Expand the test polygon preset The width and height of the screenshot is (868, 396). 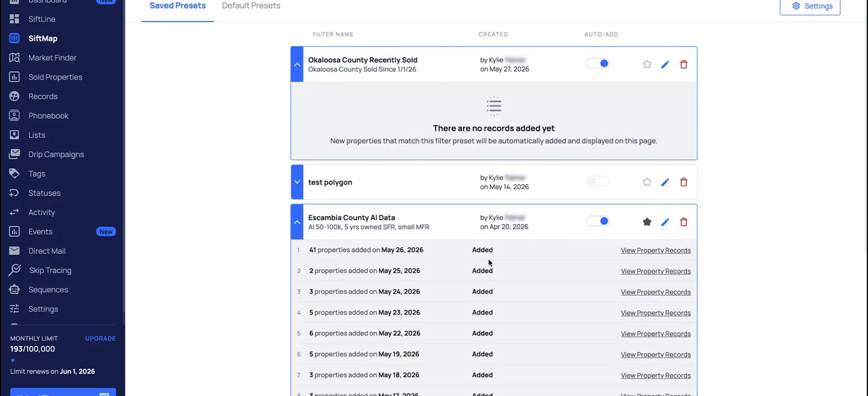coord(297,182)
